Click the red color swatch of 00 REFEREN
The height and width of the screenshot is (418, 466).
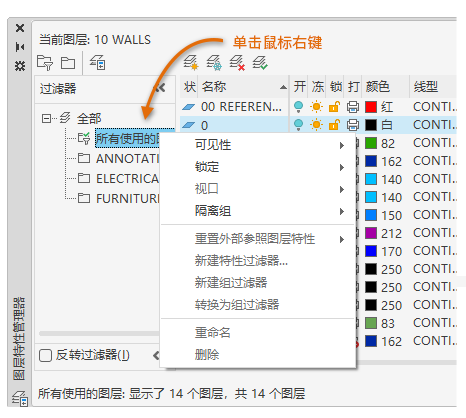point(371,107)
